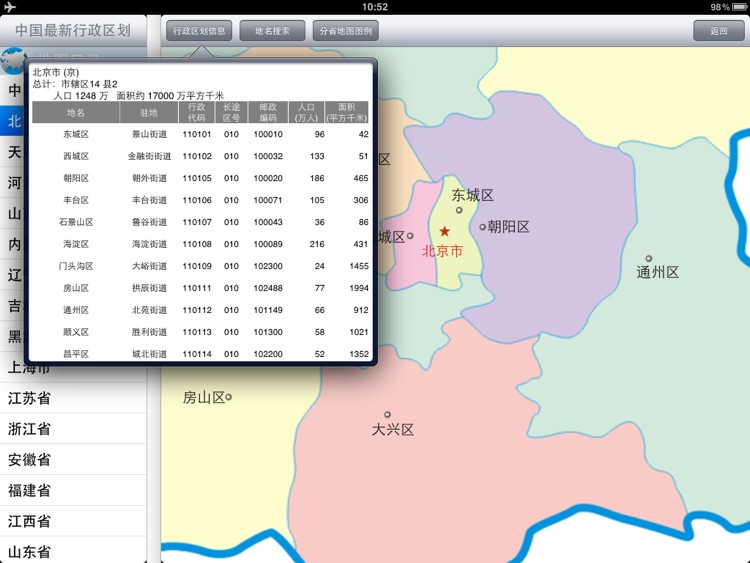
Task: Click the 行政代码 column header
Action: point(197,112)
